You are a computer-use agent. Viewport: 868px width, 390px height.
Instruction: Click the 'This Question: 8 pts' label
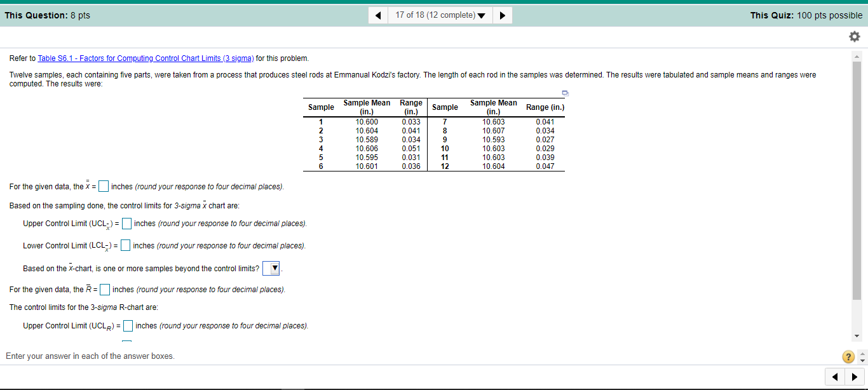coord(48,15)
